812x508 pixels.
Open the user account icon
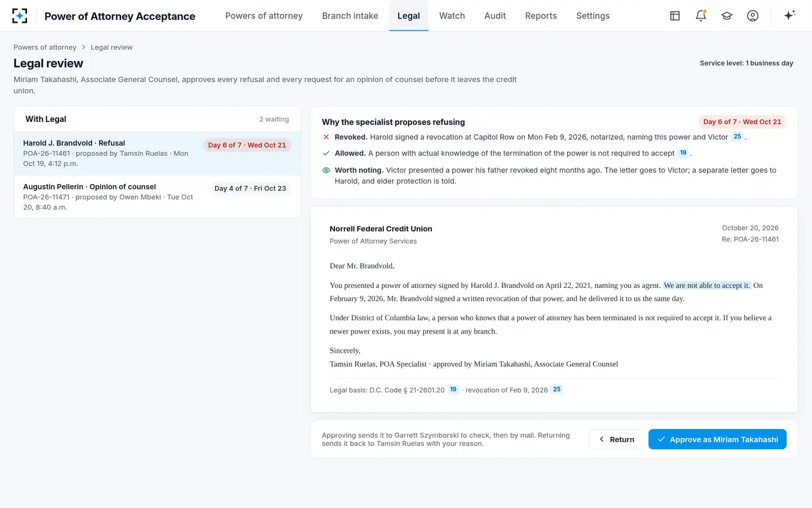753,16
